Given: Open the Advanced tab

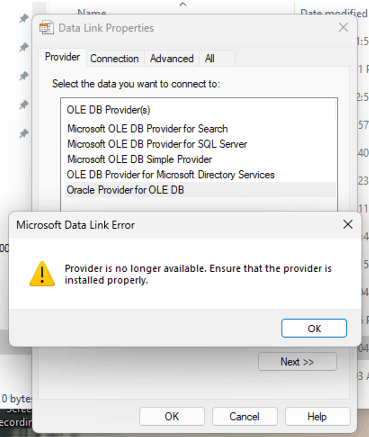Looking at the screenshot, I should (172, 59).
